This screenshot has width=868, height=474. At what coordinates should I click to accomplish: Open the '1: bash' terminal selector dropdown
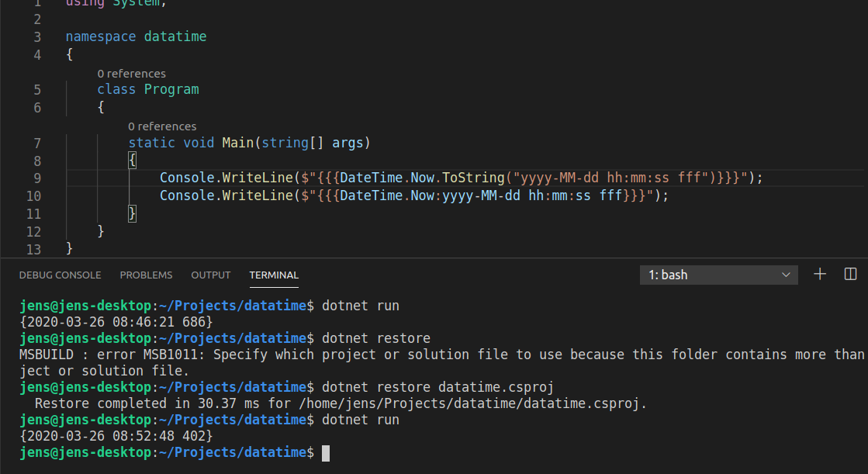(718, 275)
